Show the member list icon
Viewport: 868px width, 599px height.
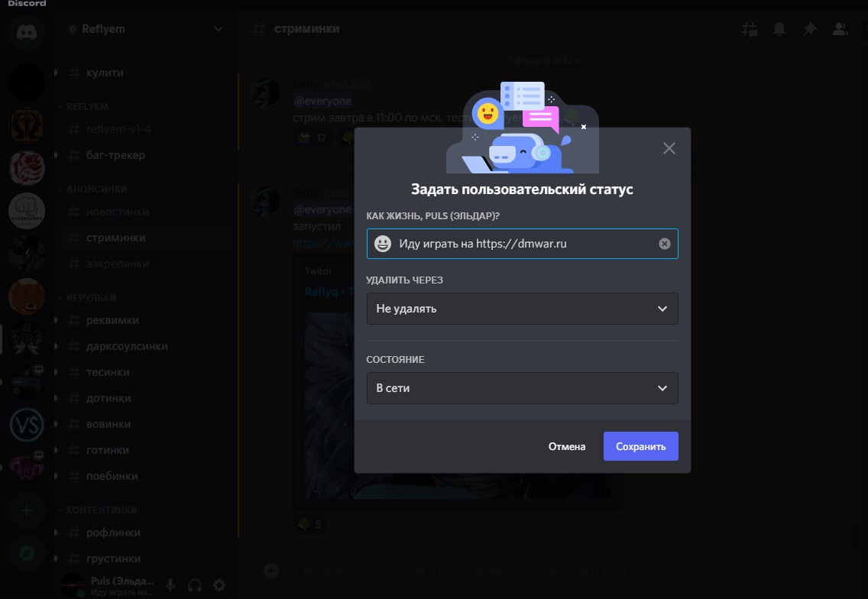[840, 29]
